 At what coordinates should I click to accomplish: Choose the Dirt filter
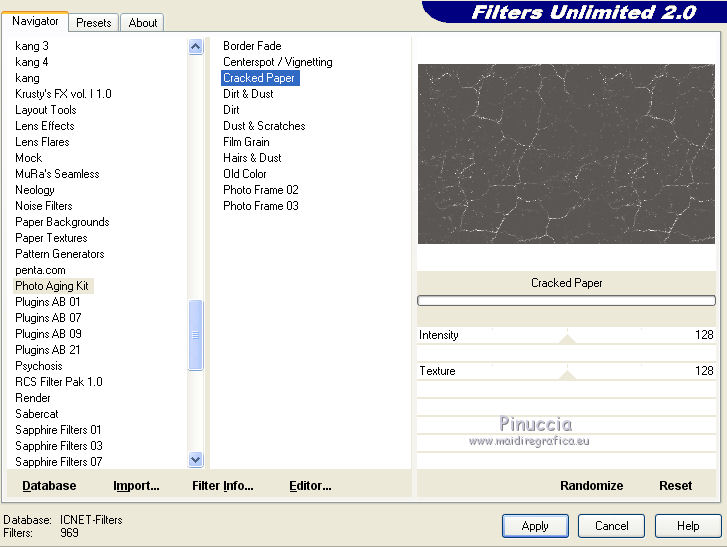(x=231, y=110)
